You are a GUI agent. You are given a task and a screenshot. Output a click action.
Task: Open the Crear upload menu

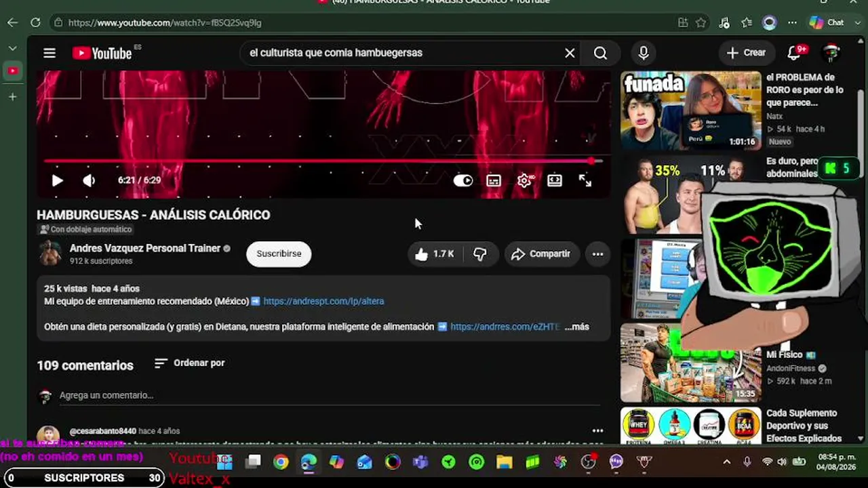pos(746,53)
